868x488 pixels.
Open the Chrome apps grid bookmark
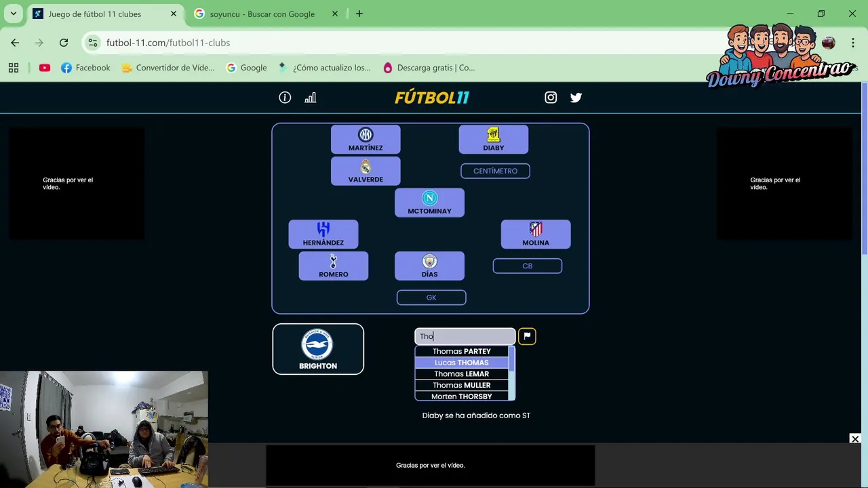click(14, 68)
